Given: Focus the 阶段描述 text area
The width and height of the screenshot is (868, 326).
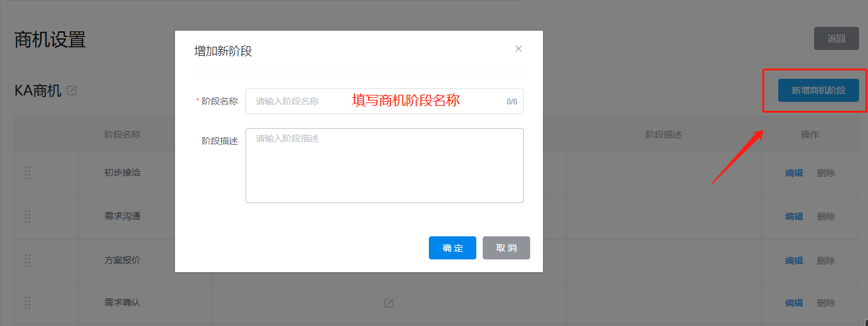Looking at the screenshot, I should (384, 165).
